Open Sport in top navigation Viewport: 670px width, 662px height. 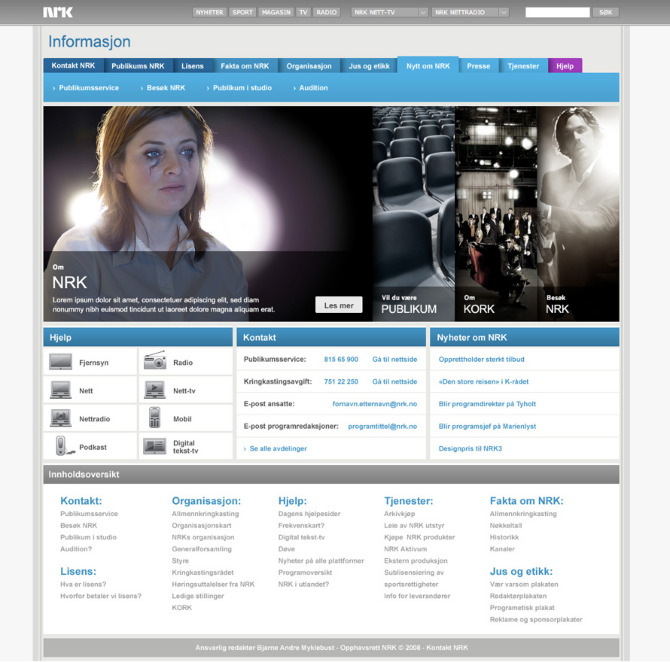242,12
